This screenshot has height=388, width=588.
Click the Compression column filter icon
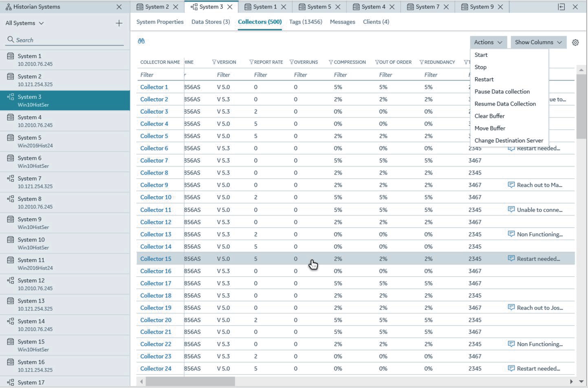tap(331, 62)
